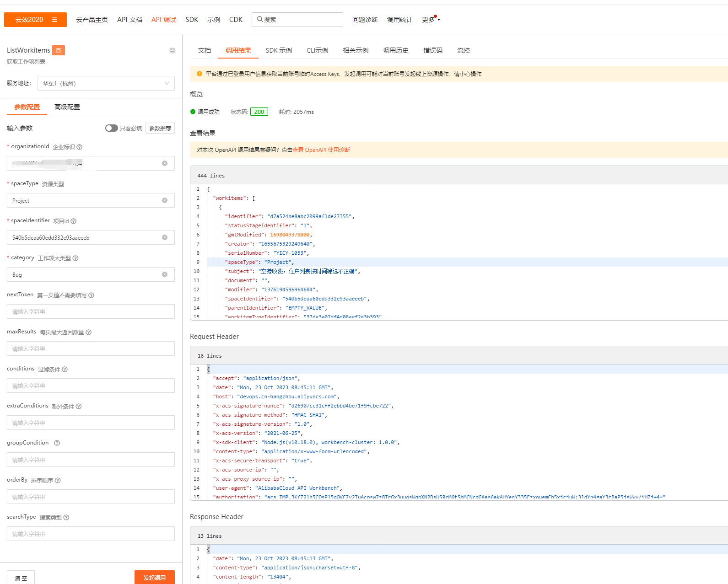Open help icon for maxResults
The image size is (728, 584).
pos(89,332)
